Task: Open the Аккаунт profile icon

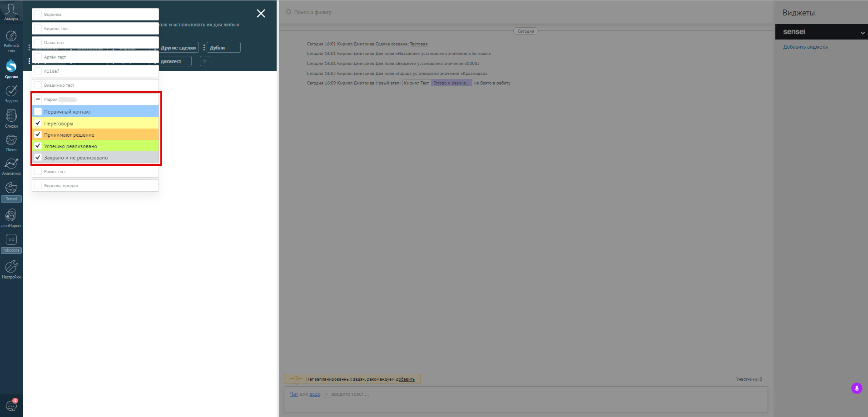Action: pos(11,11)
